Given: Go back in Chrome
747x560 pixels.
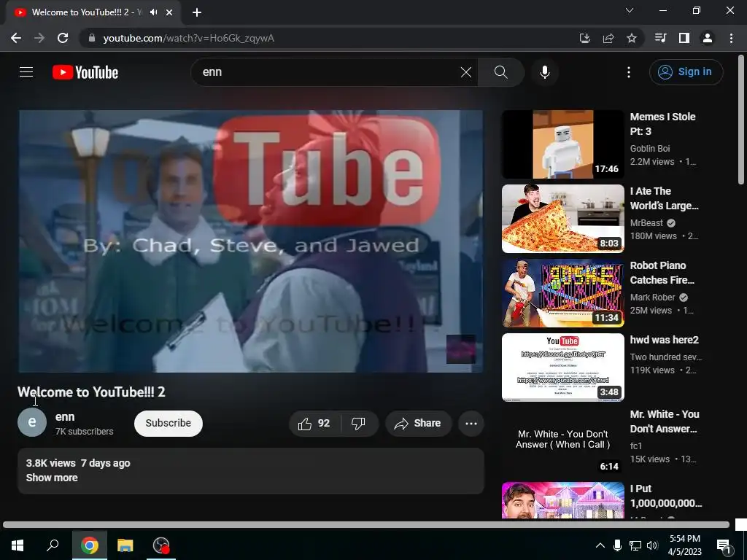Looking at the screenshot, I should pos(16,38).
